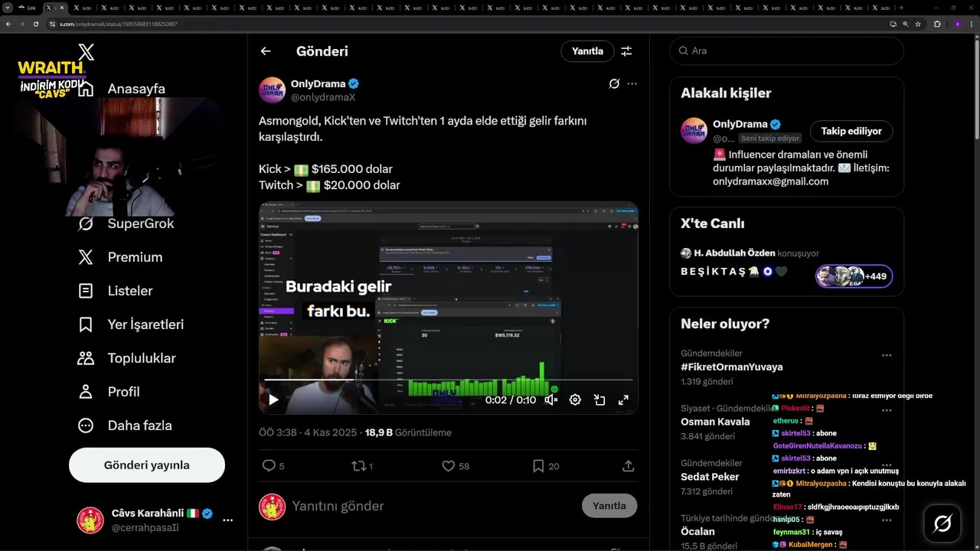Click browser back arrow
Screen dimensions: 980x551
(x=8, y=24)
